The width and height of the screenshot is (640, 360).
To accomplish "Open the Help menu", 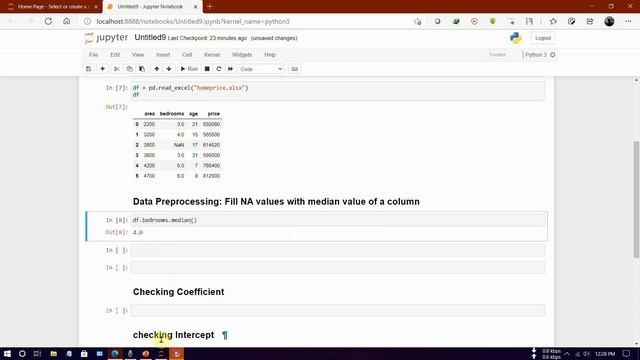I will tap(270, 55).
